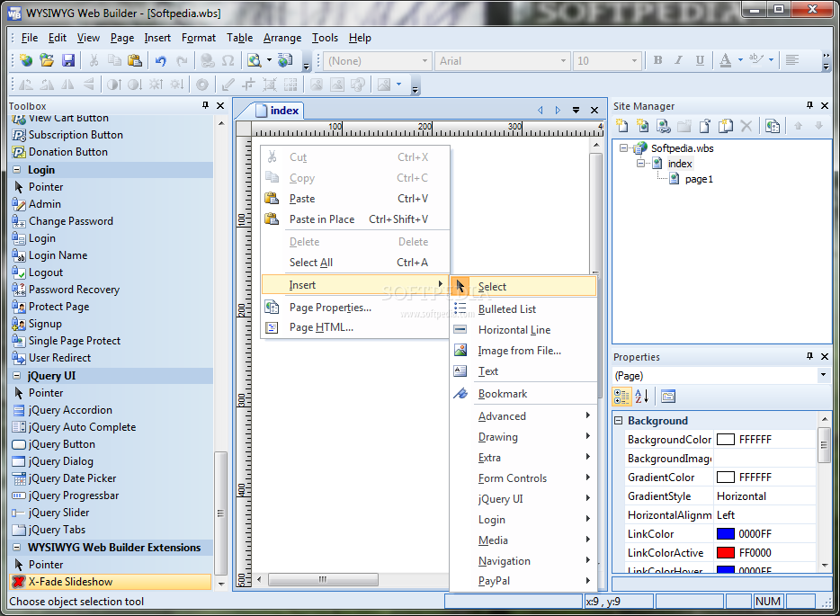Pin the Site Manager panel
The height and width of the screenshot is (616, 840).
click(x=809, y=105)
